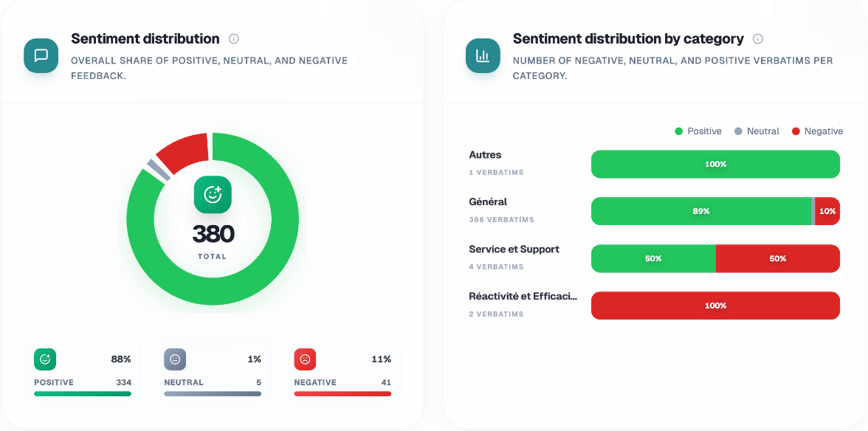868x431 pixels.
Task: Click the smiley icon in donut center
Action: (x=213, y=194)
